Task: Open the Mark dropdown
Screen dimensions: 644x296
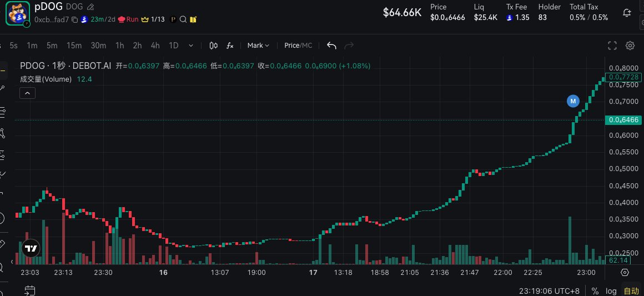Action: click(258, 46)
